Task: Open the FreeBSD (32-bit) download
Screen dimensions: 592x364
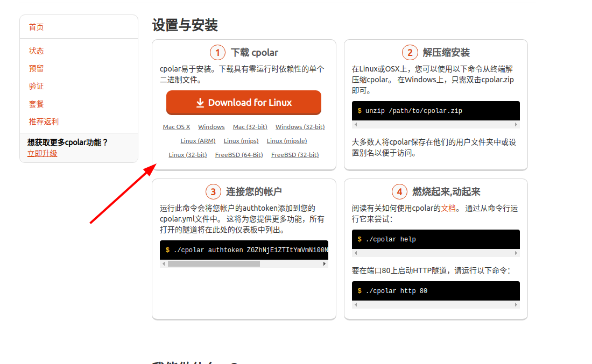Action: (294, 155)
